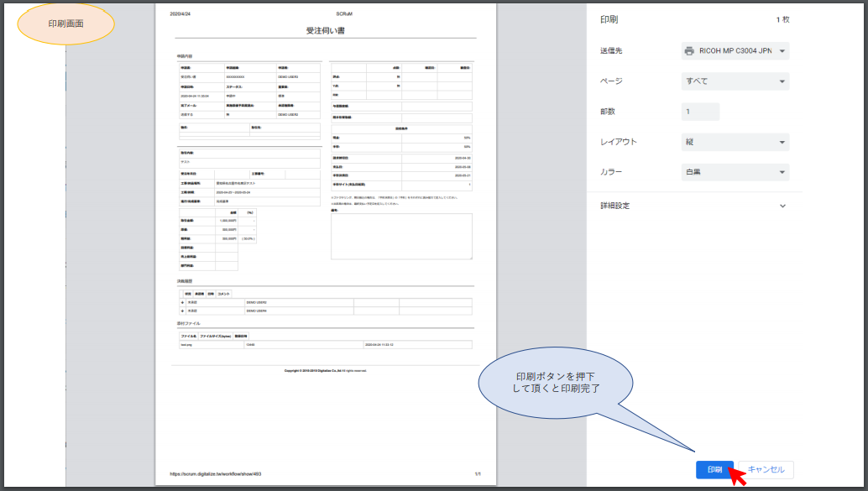This screenshot has width=868, height=491.
Task: Click the red arrow pointer graphic
Action: [738, 476]
